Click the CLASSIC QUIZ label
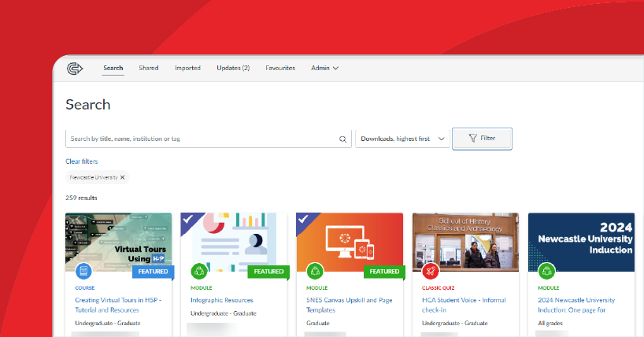The width and height of the screenshot is (644, 337). [x=439, y=288]
